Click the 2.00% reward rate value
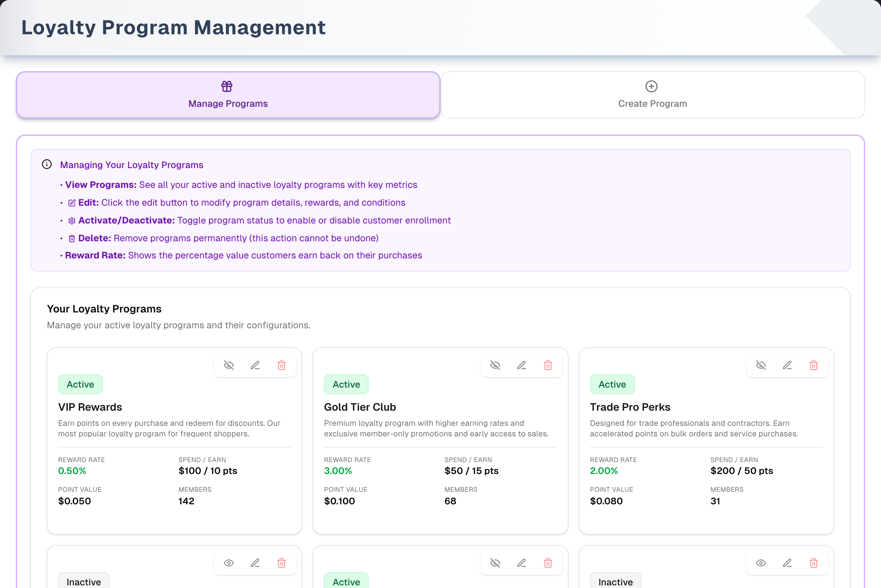 point(604,471)
